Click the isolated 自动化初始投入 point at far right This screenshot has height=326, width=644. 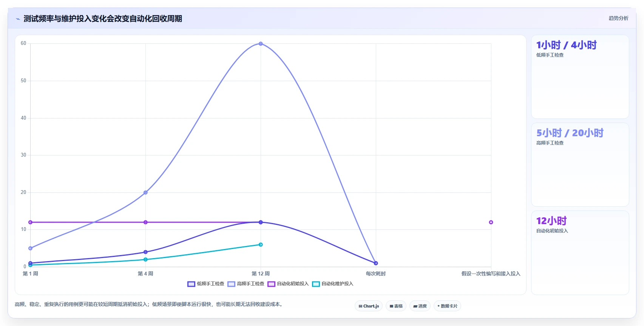point(491,222)
